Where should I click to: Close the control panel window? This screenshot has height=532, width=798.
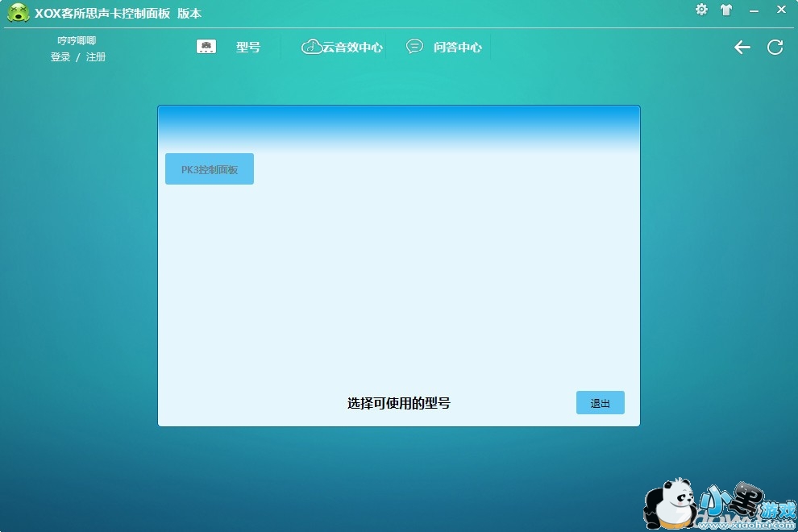tap(781, 10)
